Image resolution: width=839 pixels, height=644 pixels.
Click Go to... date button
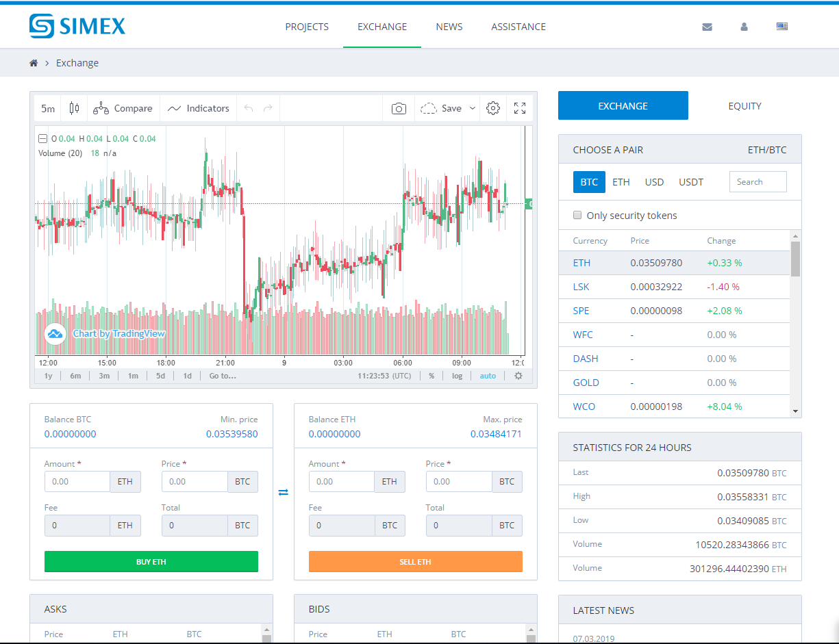(223, 376)
